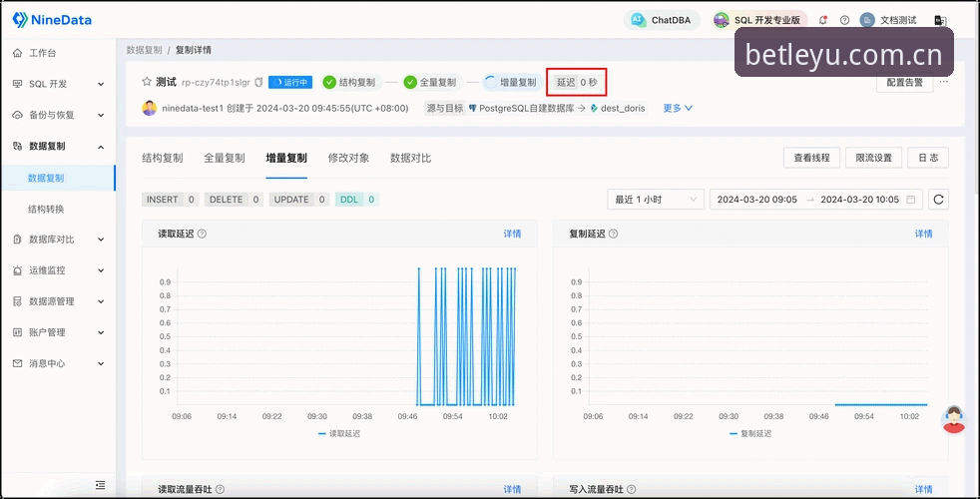The height and width of the screenshot is (499, 980).
Task: Click the 查看线程 button
Action: 812,158
